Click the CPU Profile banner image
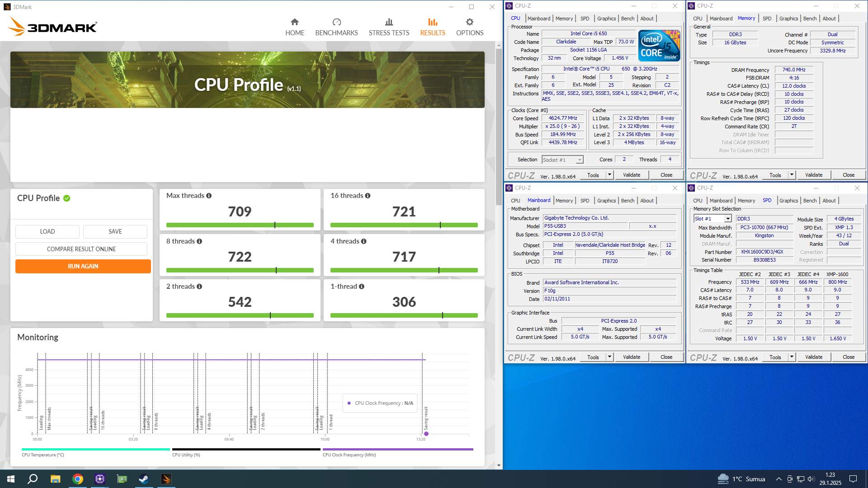Image resolution: width=868 pixels, height=488 pixels. (247, 80)
